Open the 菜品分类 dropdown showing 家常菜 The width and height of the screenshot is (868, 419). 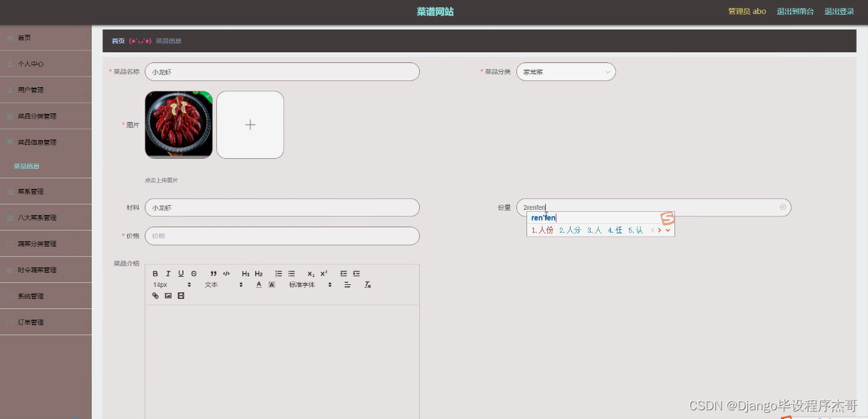[x=566, y=72]
